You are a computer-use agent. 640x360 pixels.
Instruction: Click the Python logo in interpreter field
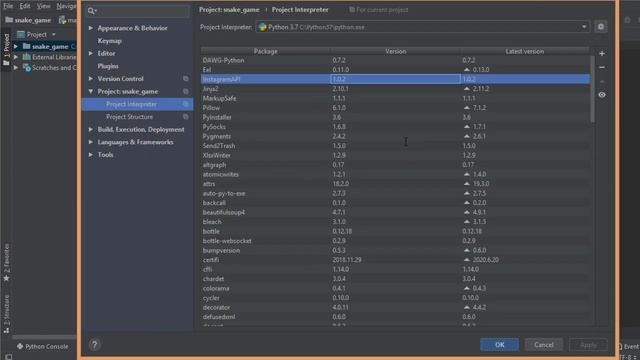click(262, 27)
